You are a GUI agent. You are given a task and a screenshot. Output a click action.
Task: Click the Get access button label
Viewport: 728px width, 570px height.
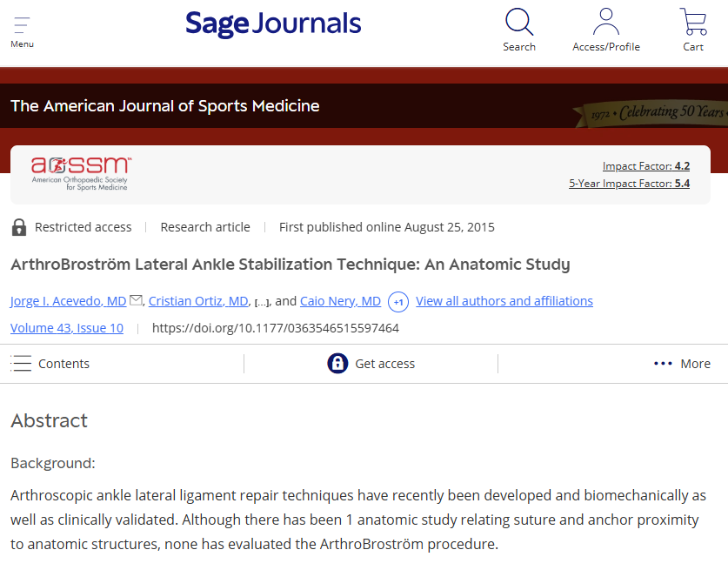(x=385, y=364)
